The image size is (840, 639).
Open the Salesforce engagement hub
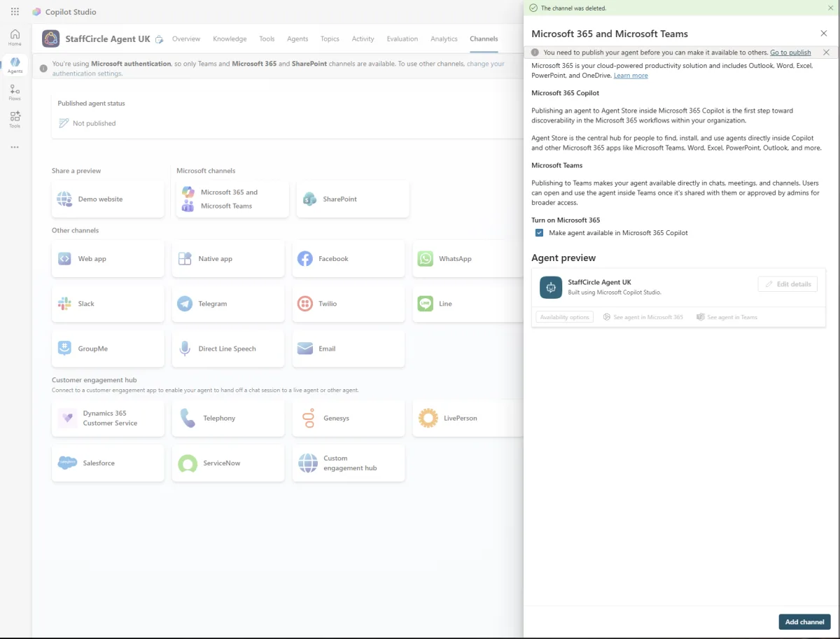(108, 463)
